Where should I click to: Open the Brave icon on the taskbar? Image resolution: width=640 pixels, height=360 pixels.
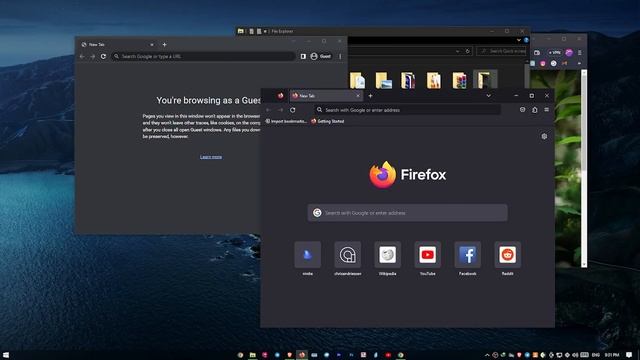289,355
